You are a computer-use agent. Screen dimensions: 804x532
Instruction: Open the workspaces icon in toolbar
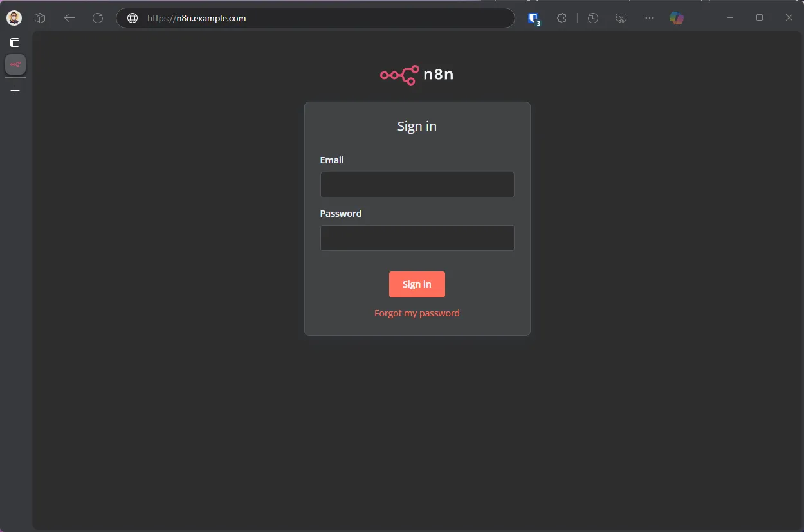click(40, 18)
